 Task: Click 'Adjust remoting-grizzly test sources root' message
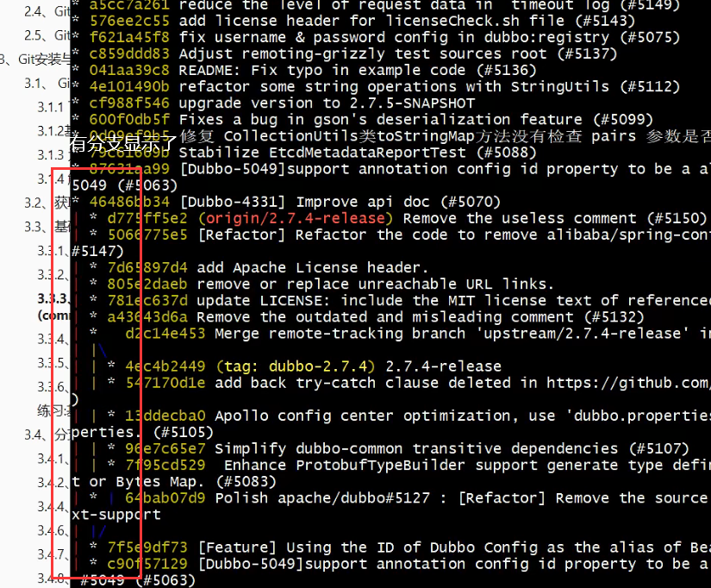click(363, 54)
